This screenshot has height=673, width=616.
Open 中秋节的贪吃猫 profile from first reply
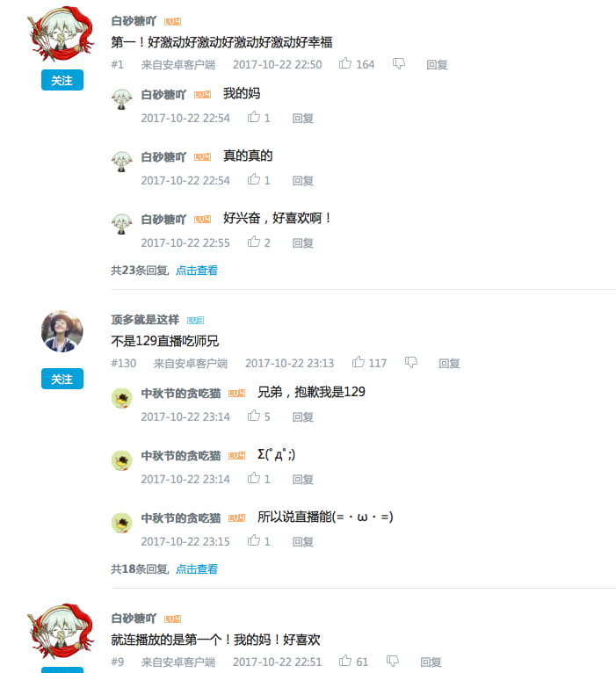coord(181,394)
